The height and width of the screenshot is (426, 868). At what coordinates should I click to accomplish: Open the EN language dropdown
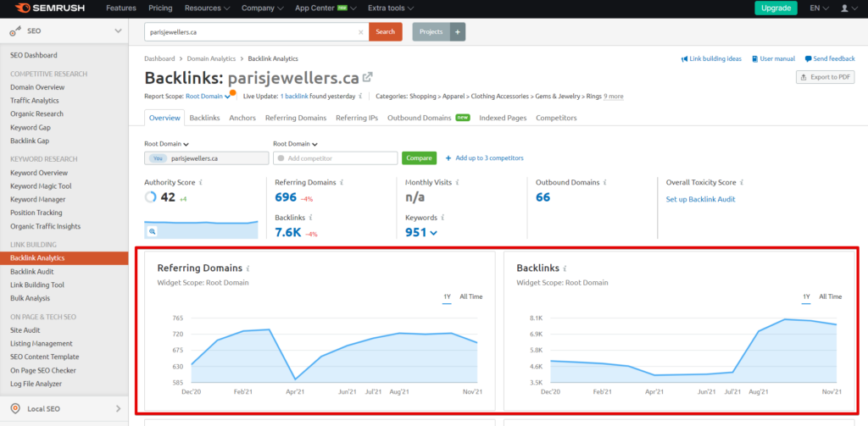tap(819, 8)
